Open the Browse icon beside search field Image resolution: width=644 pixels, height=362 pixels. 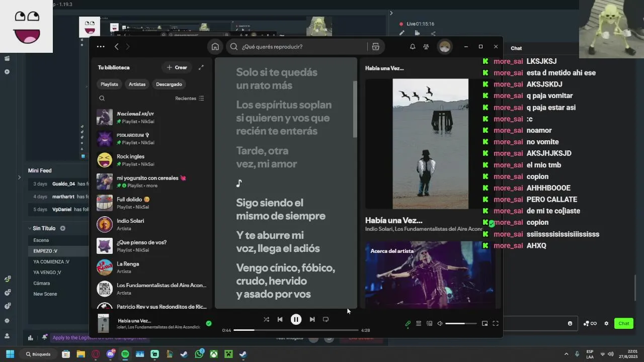click(375, 47)
